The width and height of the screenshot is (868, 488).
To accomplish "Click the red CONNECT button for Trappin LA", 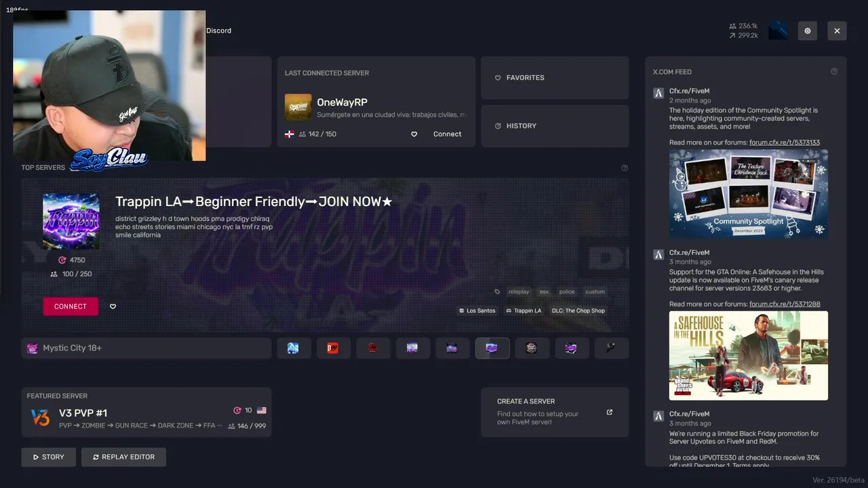I will pyautogui.click(x=71, y=306).
